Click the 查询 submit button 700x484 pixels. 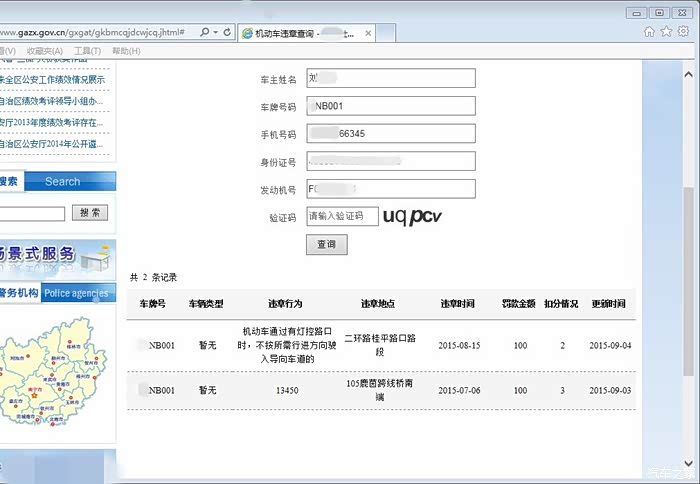point(326,244)
